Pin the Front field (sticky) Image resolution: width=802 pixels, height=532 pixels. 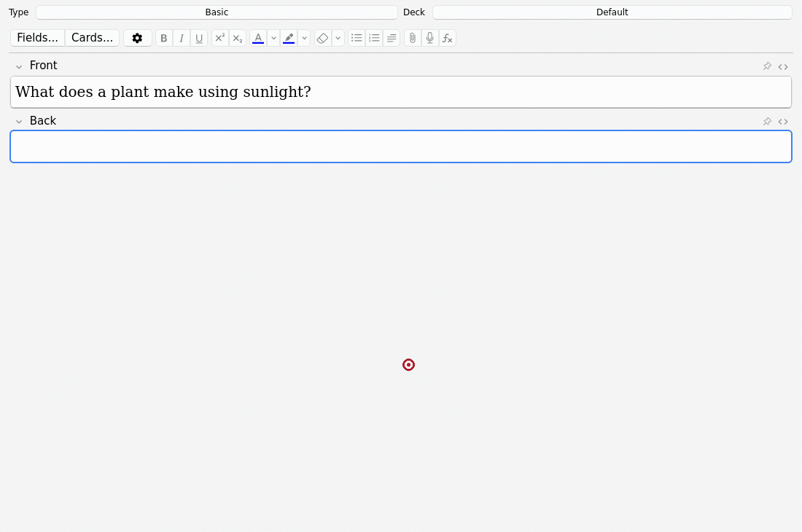(x=767, y=66)
